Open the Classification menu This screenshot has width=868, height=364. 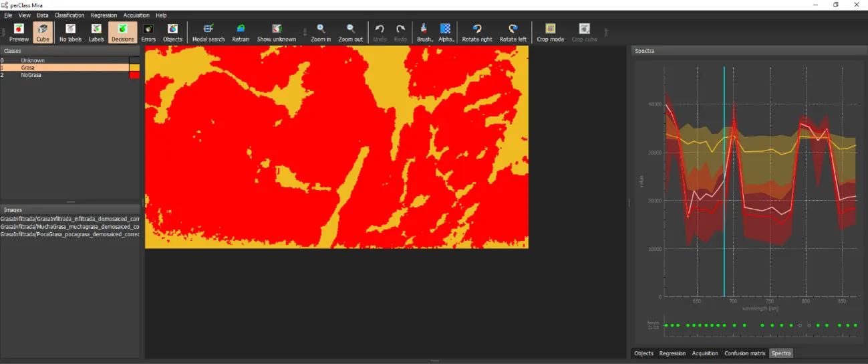(x=69, y=15)
